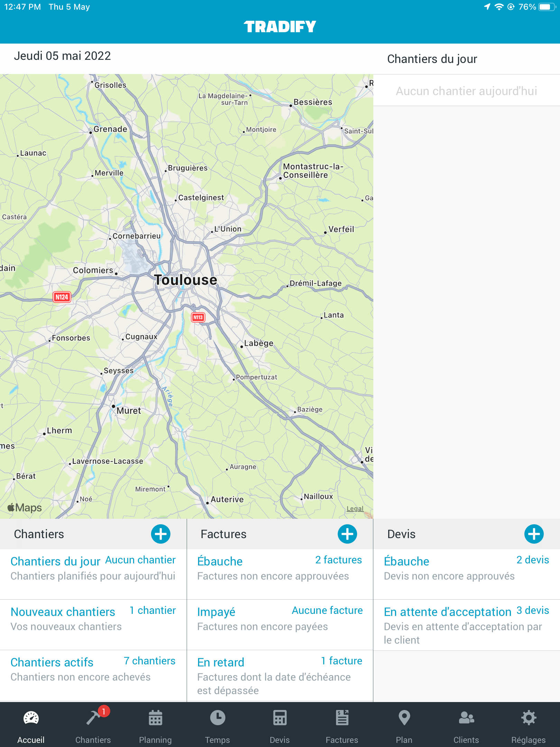Tap the Labège label on the map
This screenshot has width=560, height=747.
tap(259, 343)
